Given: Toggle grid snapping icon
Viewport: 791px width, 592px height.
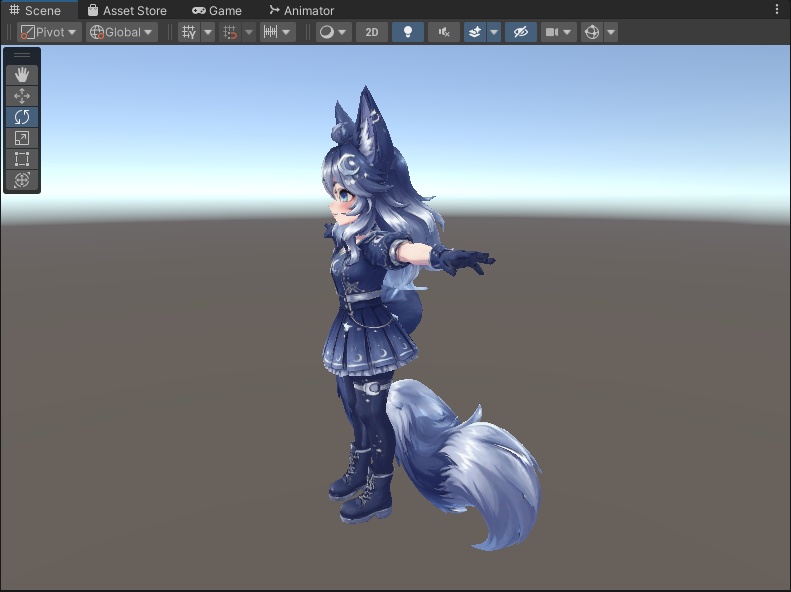Looking at the screenshot, I should (230, 32).
